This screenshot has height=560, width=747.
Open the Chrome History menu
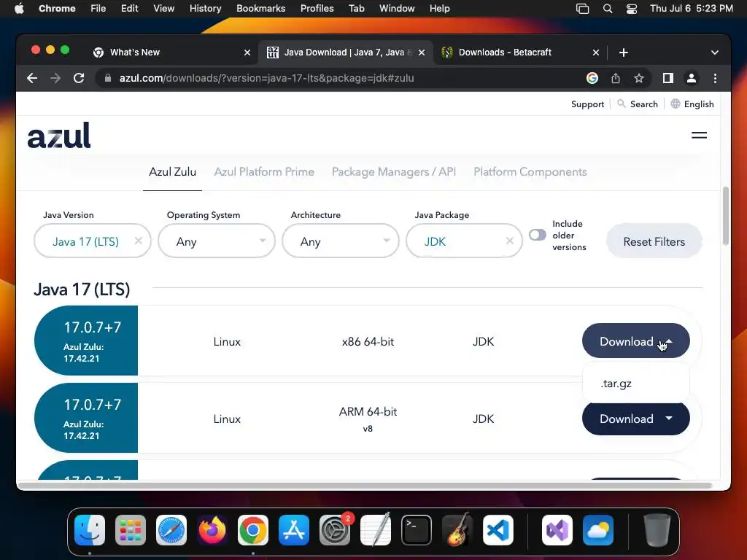click(x=205, y=8)
